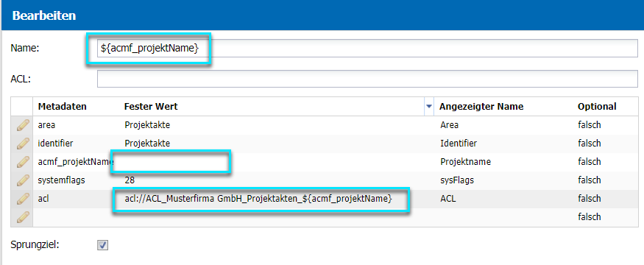Toggle the Sprungziel checkbox

(103, 245)
